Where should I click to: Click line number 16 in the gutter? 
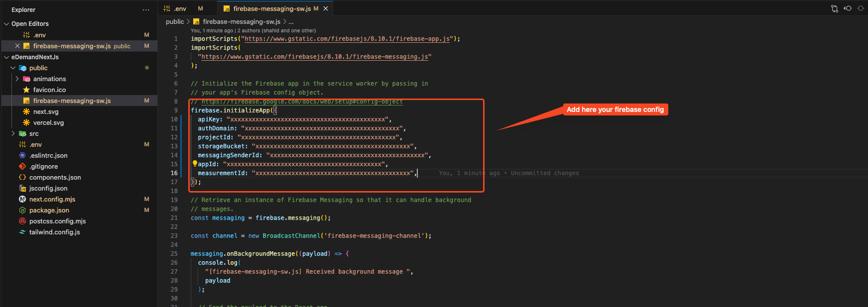(174, 173)
